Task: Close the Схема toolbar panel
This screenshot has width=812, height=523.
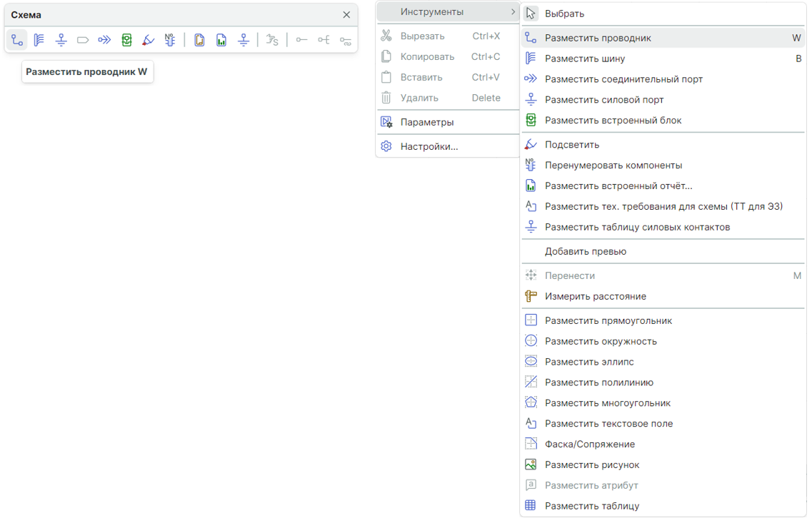Action: (346, 15)
